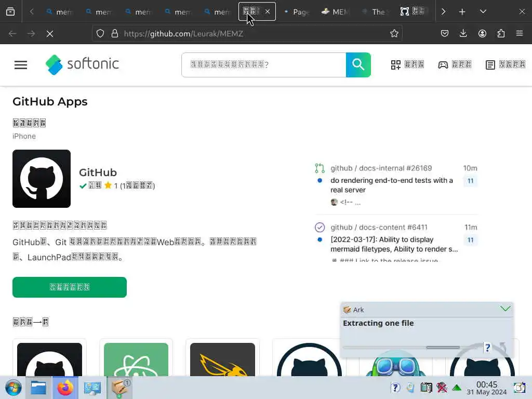Open Ark archive tool in taskbar
The image size is (532, 399).
[119, 388]
